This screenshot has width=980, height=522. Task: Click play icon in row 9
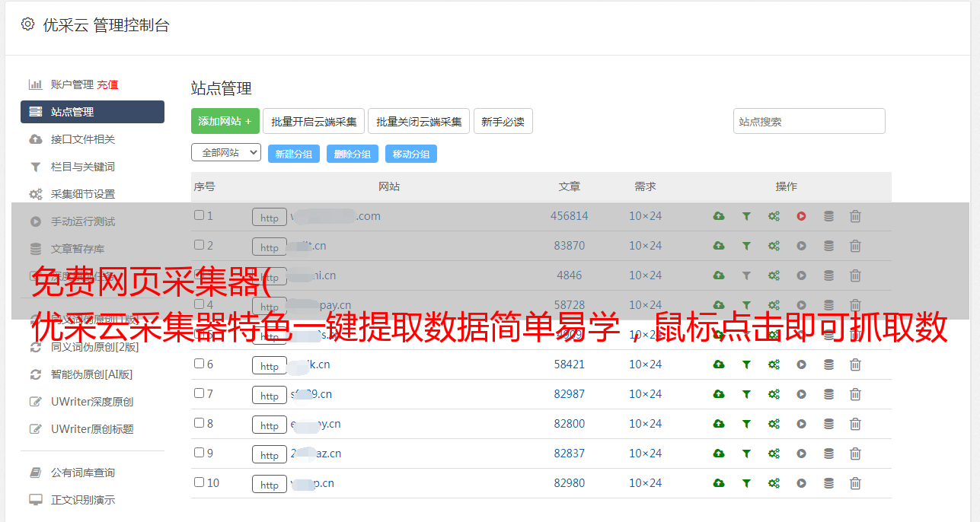pos(801,454)
